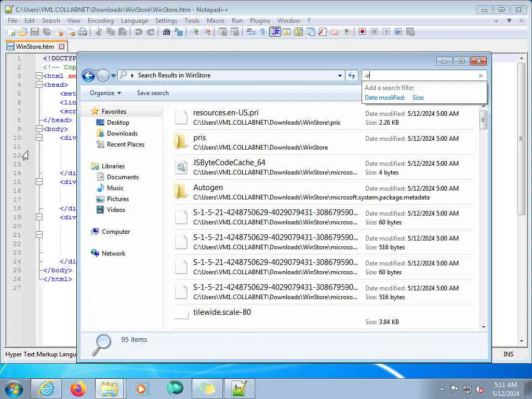
Task: Click the Open file icon in Notepad++ toolbar
Action: click(23, 32)
